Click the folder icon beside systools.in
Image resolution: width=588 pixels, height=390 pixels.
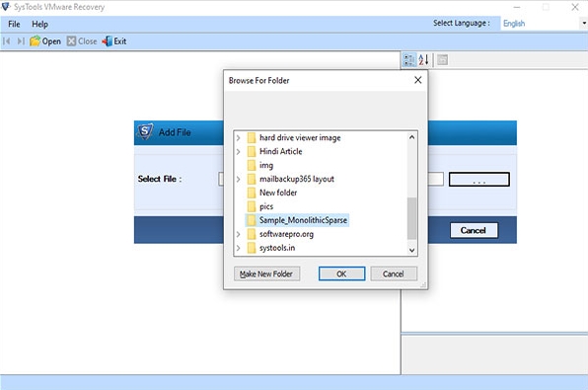[x=252, y=248]
